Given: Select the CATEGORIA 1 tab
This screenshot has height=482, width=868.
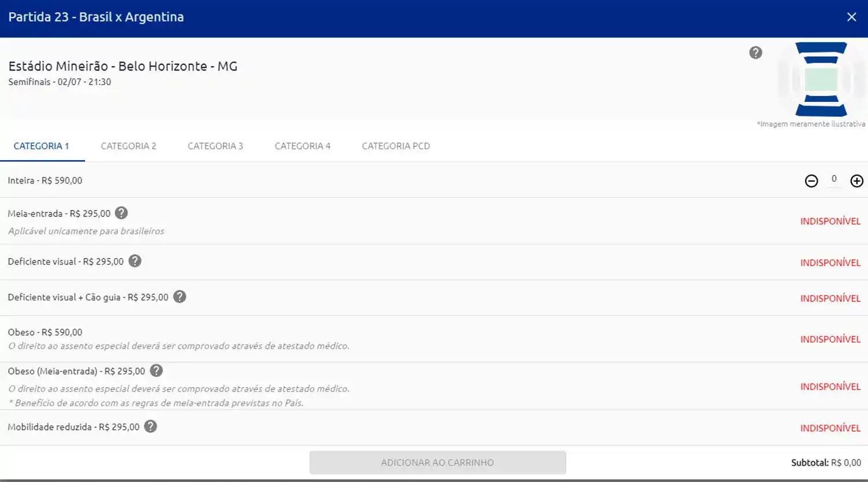Looking at the screenshot, I should (x=42, y=146).
